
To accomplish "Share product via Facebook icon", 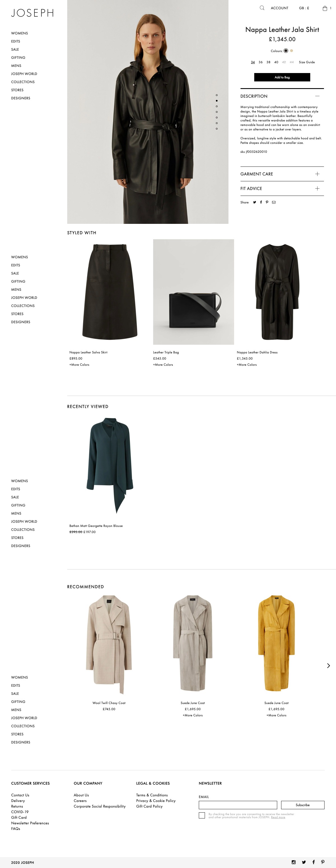I will (x=261, y=202).
